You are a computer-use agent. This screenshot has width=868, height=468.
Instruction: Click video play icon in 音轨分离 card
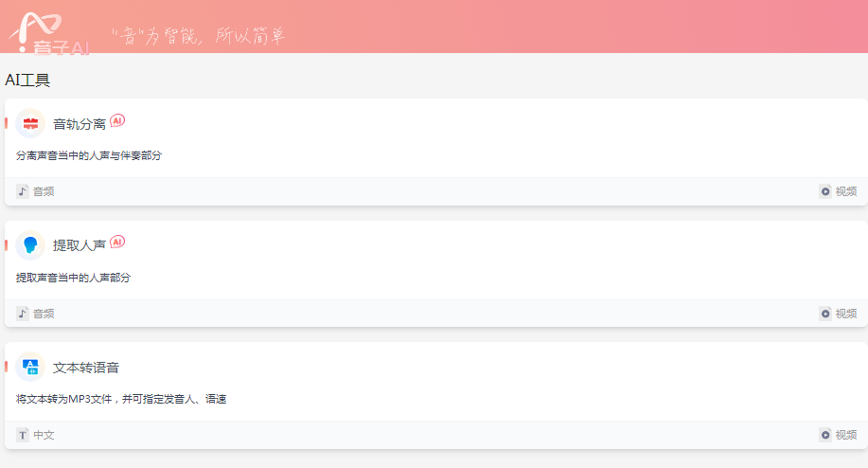click(x=825, y=191)
